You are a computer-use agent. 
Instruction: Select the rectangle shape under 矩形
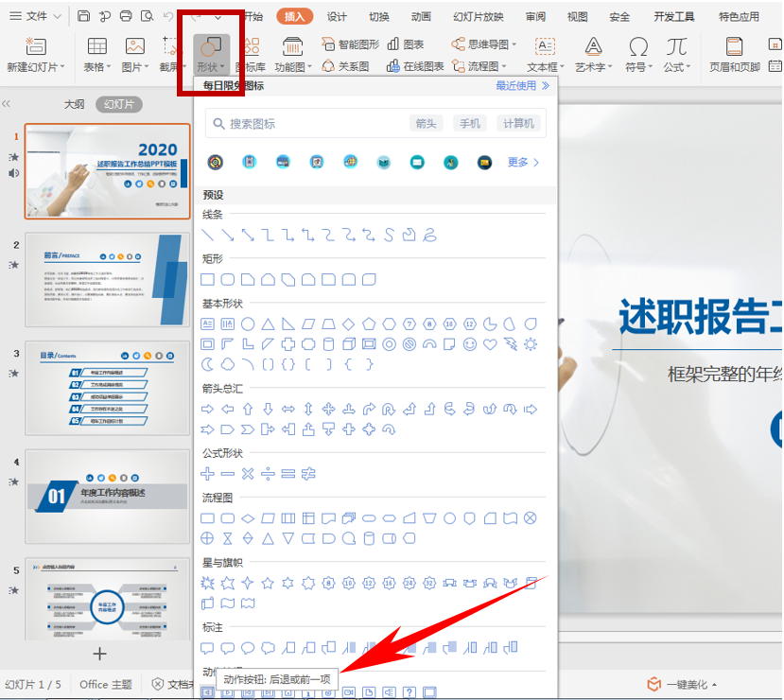tap(207, 279)
